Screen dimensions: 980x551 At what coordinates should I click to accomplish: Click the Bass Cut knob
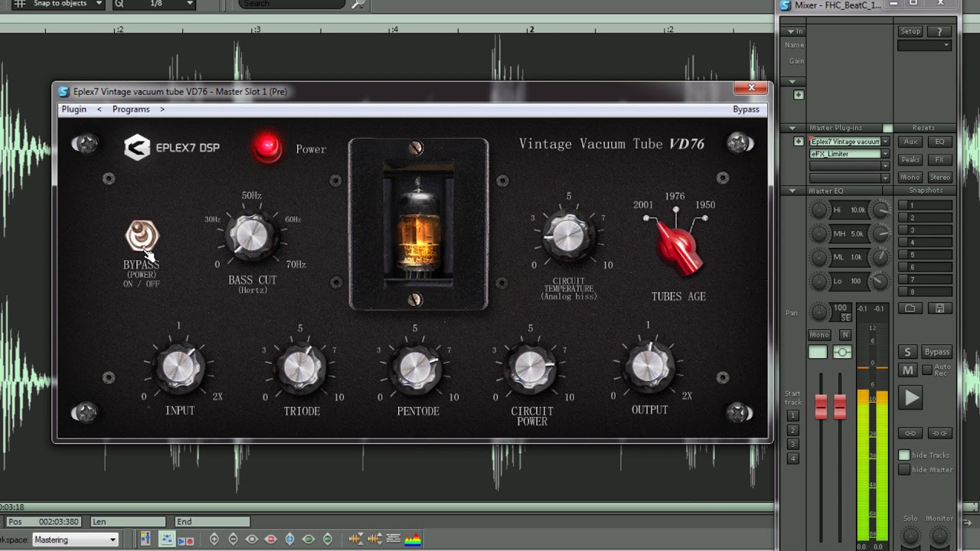tap(250, 236)
